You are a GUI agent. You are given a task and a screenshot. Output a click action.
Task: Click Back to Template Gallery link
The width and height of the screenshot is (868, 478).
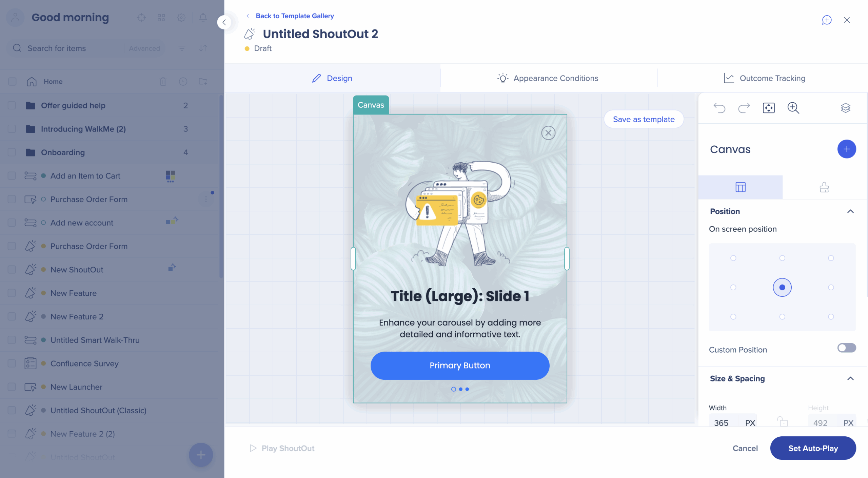(x=295, y=16)
